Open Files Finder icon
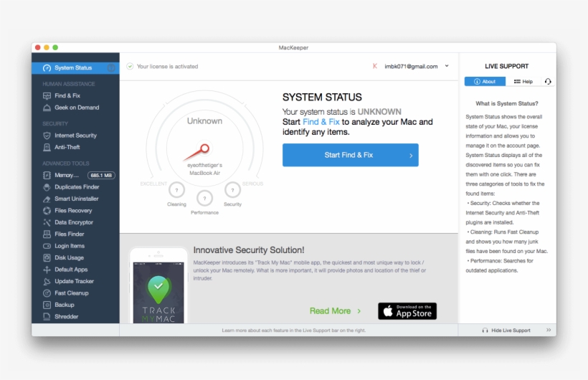The height and width of the screenshot is (380, 588). [47, 234]
